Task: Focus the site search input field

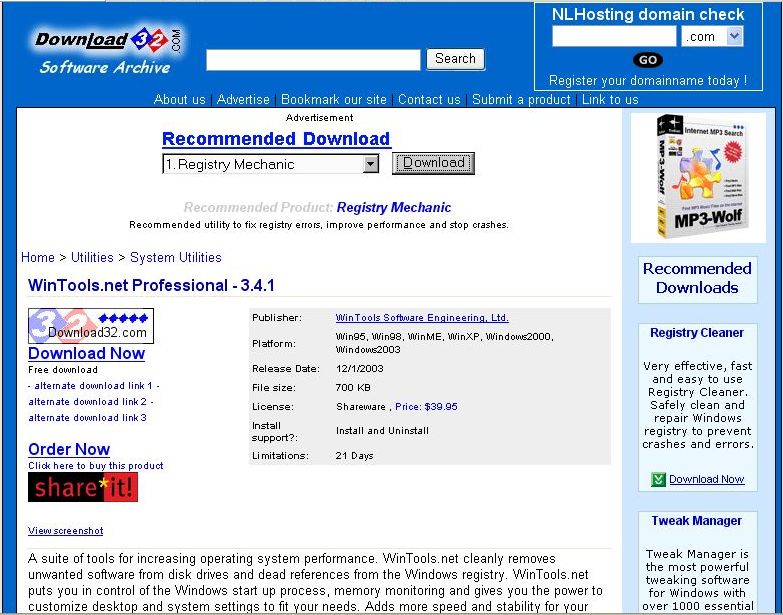Action: click(x=313, y=60)
